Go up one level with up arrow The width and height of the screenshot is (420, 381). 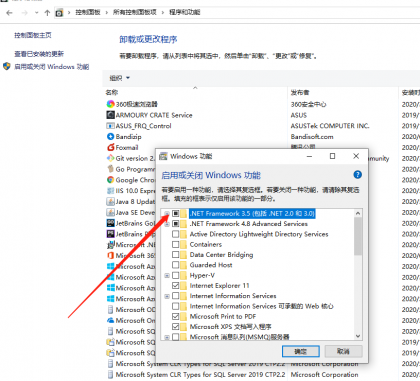point(47,13)
